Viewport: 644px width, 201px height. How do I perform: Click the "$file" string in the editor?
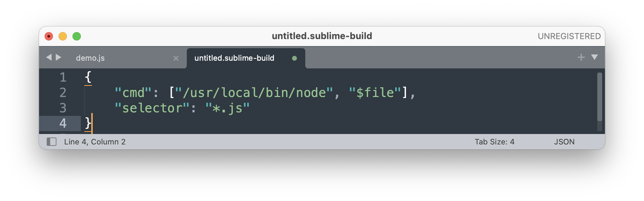pos(375,93)
